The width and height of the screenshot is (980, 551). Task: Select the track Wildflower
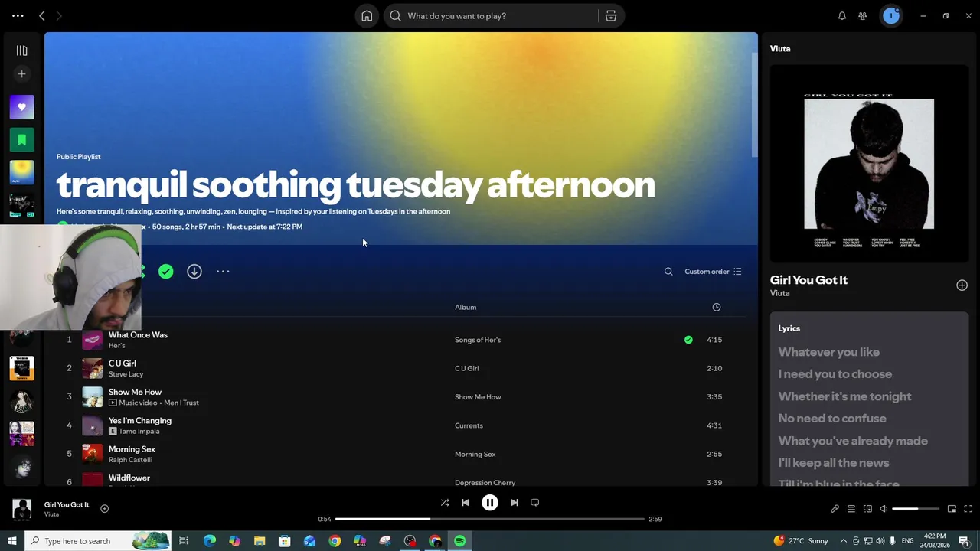129,478
